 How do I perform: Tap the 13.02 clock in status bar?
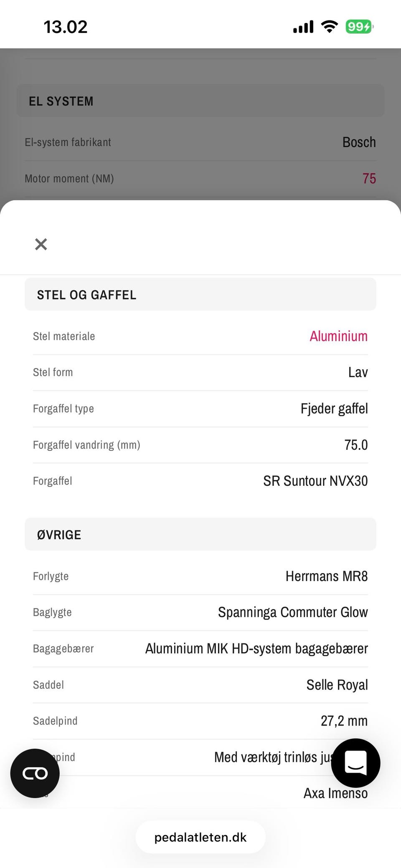coord(66,27)
